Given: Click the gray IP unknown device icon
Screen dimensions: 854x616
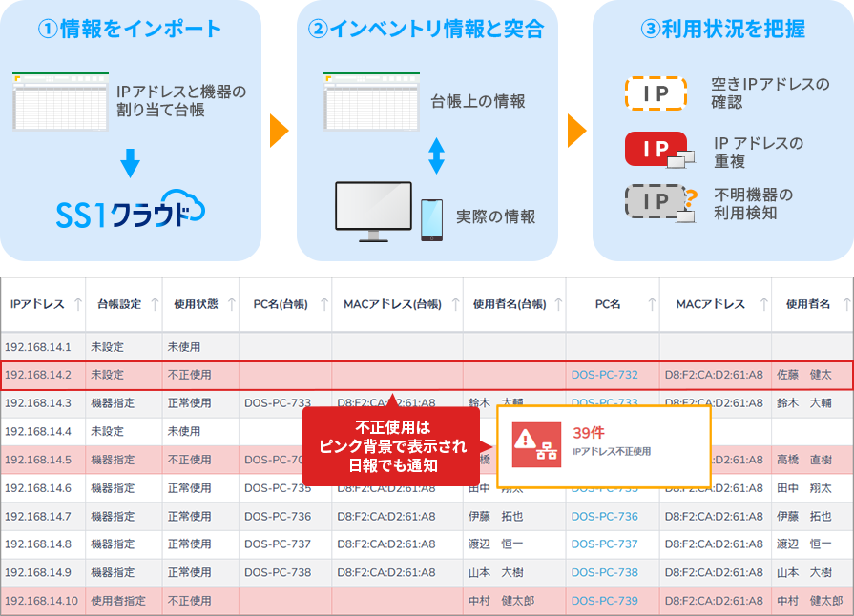Looking at the screenshot, I should coord(660,202).
